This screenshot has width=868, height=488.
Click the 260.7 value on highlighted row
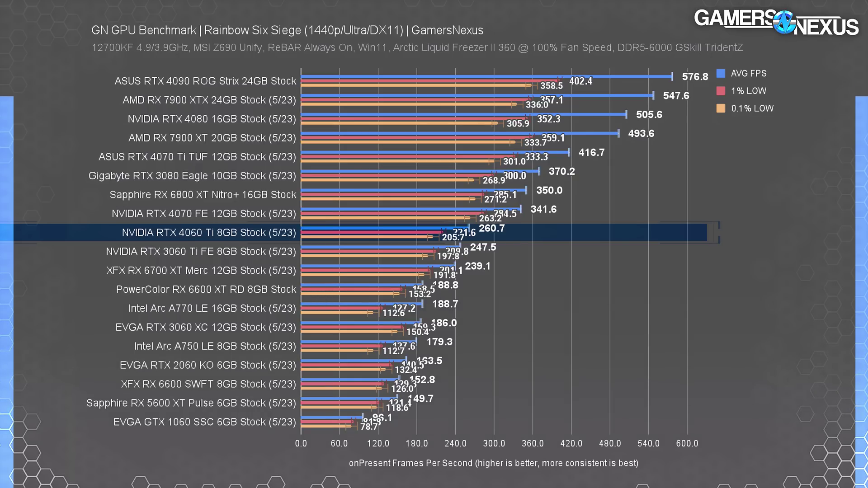[x=491, y=229]
